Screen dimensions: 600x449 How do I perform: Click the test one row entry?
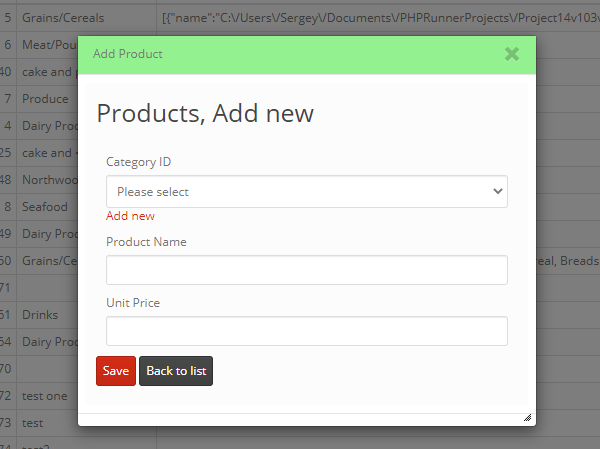pyautogui.click(x=44, y=396)
